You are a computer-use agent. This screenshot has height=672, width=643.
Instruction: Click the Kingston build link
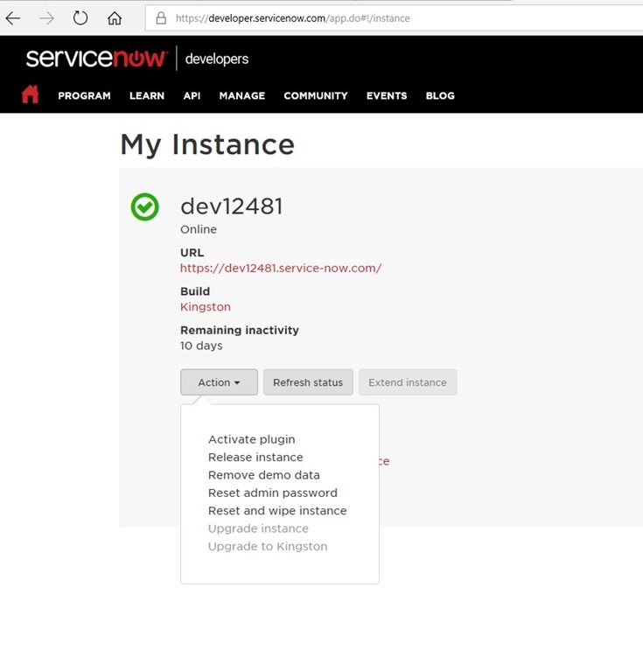click(206, 307)
